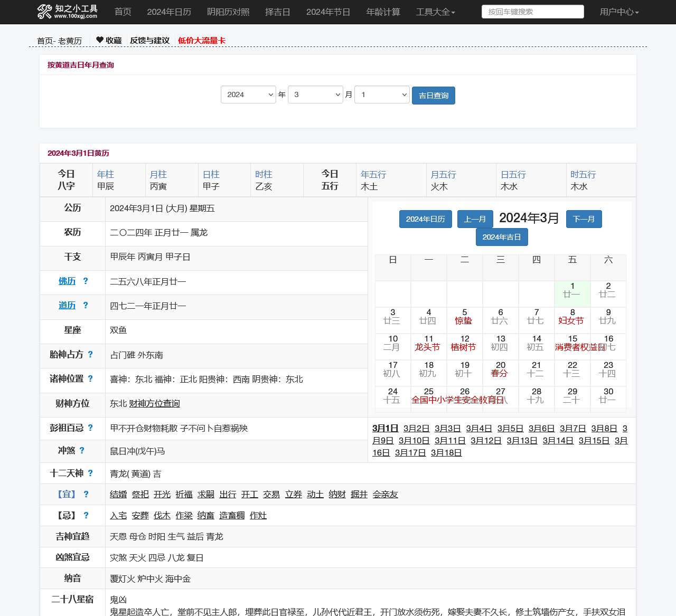Viewport: 676px width, 616px height.
Task: Open the year dropdown showing 2024
Action: 248,94
